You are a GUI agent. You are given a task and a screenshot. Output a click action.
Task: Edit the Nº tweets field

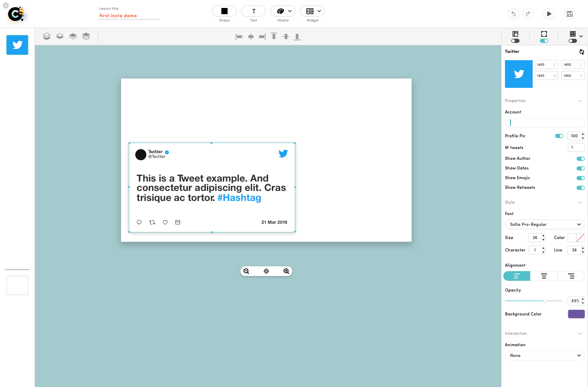[x=576, y=147]
